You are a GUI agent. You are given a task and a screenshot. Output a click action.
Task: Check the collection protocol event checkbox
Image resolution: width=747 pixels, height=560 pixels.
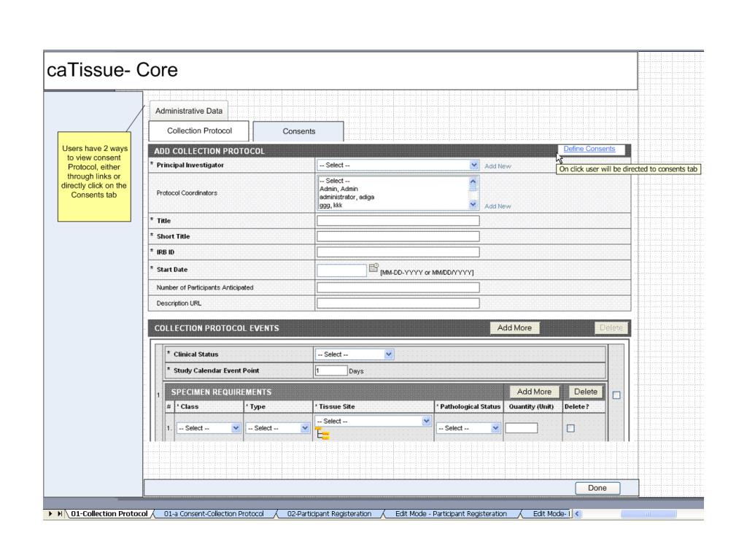click(x=616, y=395)
